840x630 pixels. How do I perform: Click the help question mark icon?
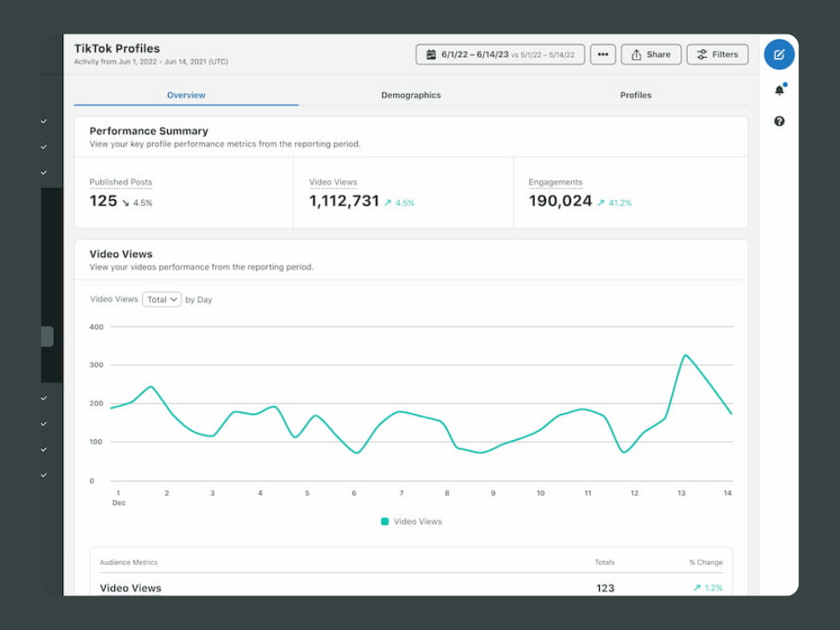coord(779,121)
